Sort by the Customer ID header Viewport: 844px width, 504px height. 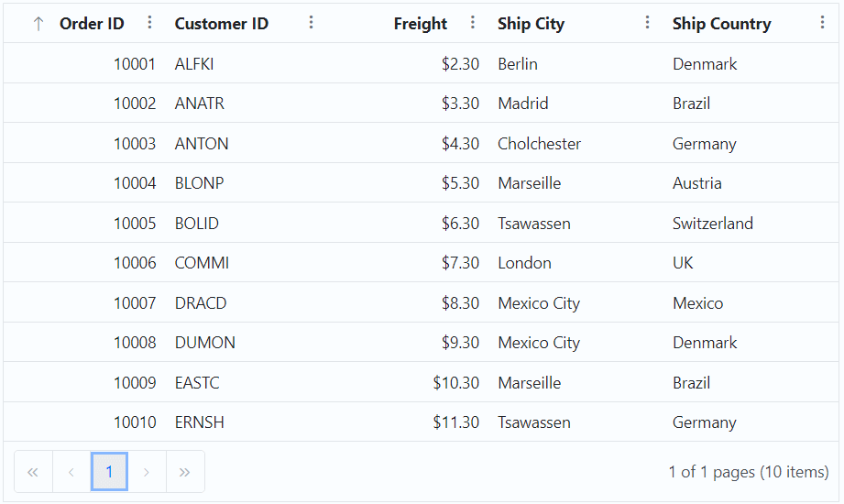(221, 24)
